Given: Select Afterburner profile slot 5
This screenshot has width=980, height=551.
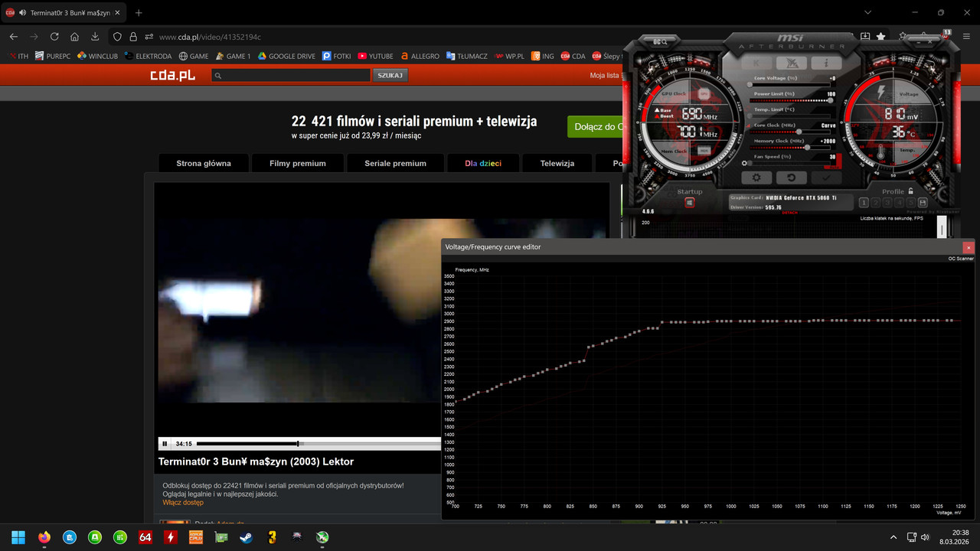Looking at the screenshot, I should (x=910, y=203).
